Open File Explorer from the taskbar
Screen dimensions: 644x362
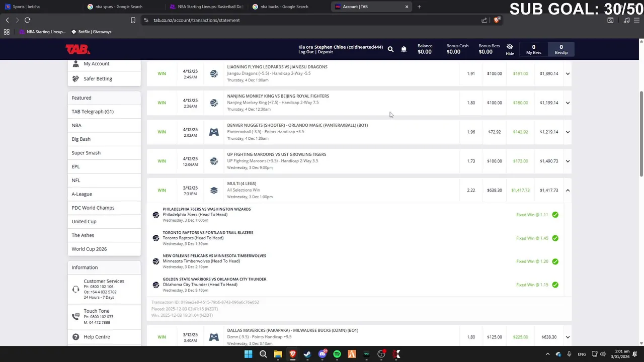[x=278, y=354]
